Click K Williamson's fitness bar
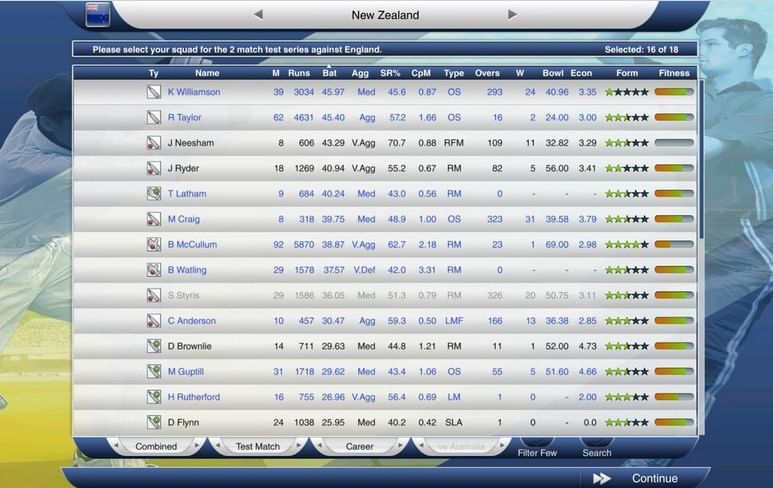 click(674, 92)
